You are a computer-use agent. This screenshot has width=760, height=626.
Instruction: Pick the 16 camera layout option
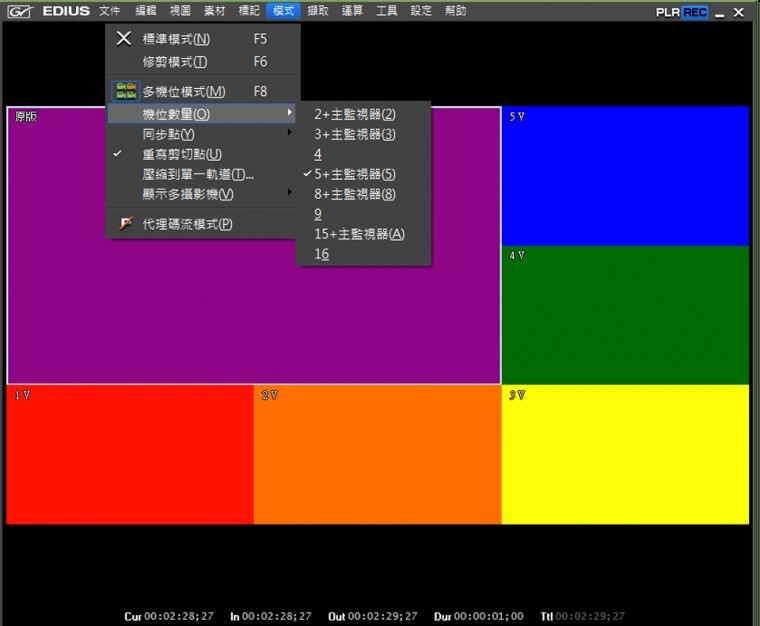(x=321, y=254)
